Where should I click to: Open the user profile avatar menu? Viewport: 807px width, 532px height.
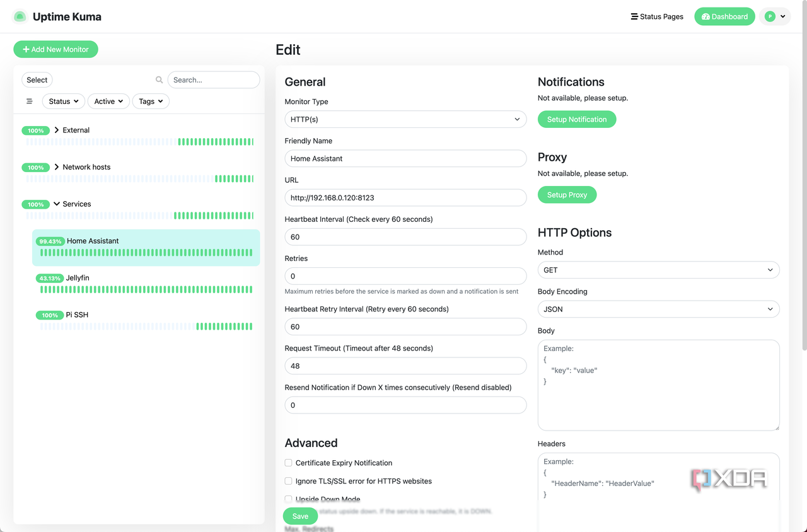point(775,16)
